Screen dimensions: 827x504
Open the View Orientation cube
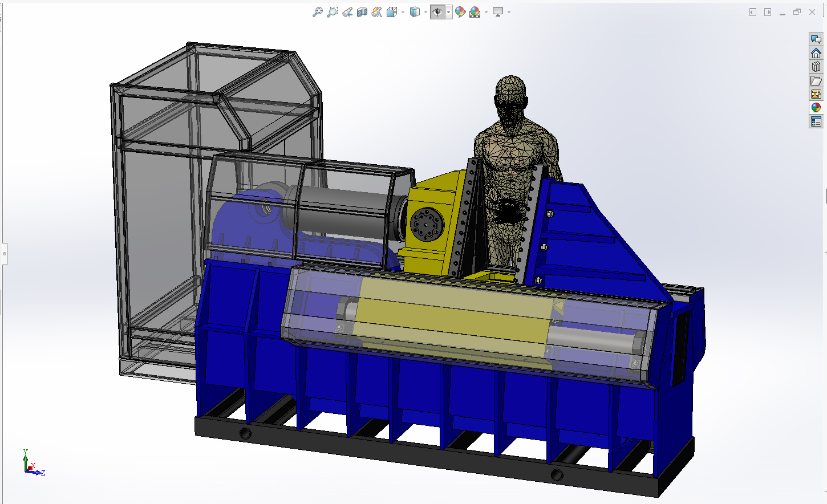tap(392, 12)
